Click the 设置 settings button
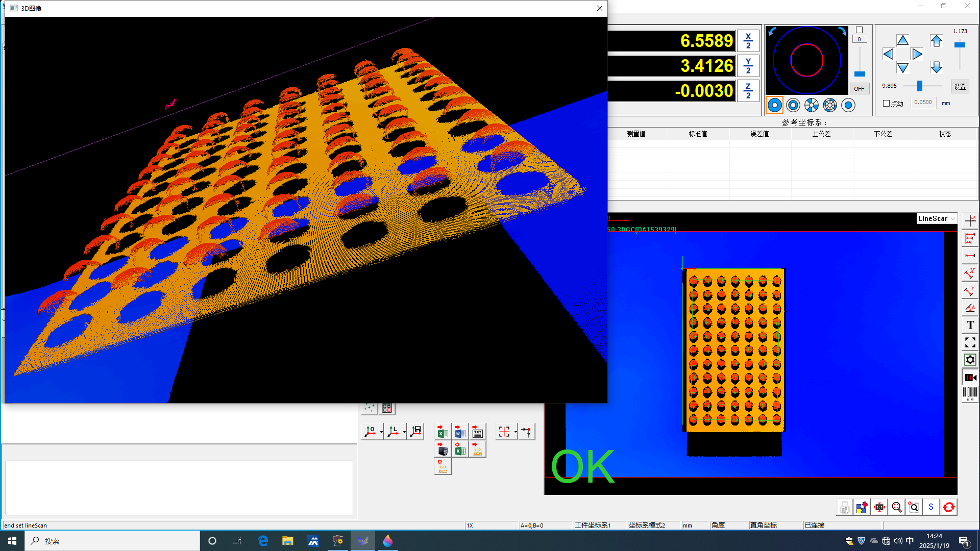980x551 pixels. [960, 87]
